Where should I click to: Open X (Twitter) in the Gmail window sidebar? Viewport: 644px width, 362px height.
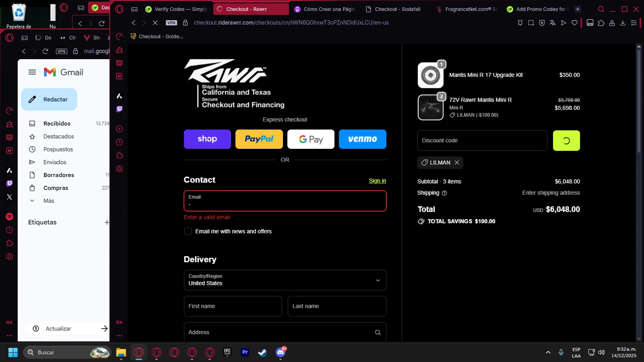[9, 197]
